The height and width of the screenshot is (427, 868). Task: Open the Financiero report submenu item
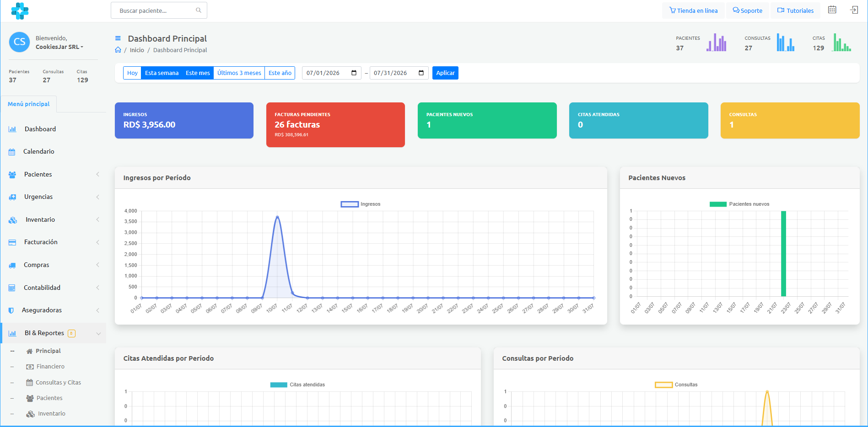[50, 367]
